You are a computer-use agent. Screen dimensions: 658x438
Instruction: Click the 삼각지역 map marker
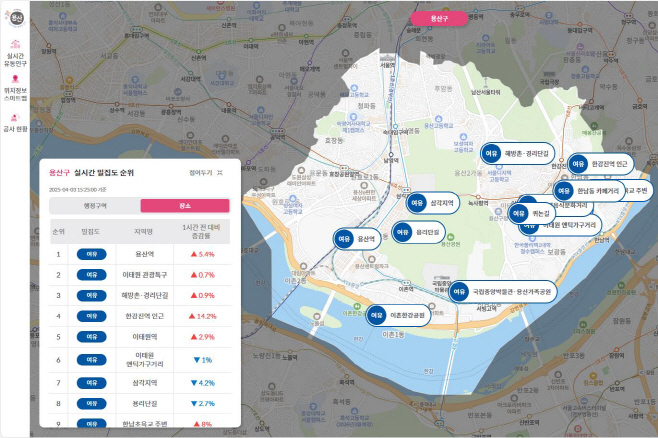point(432,203)
